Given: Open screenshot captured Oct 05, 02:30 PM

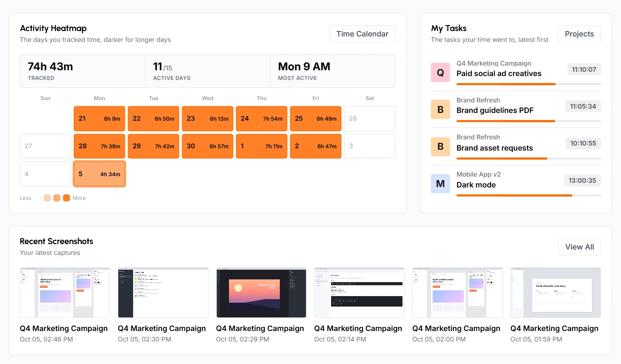Looking at the screenshot, I should coord(163,293).
